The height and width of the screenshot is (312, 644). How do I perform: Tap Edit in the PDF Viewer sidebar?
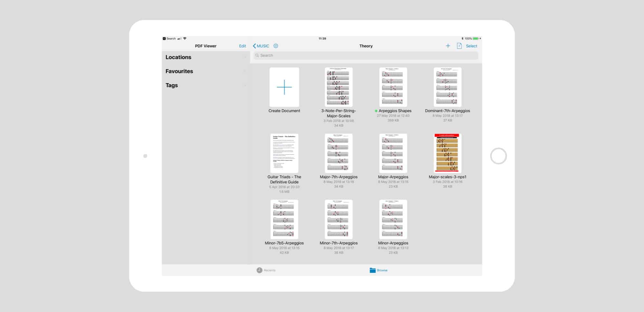242,46
